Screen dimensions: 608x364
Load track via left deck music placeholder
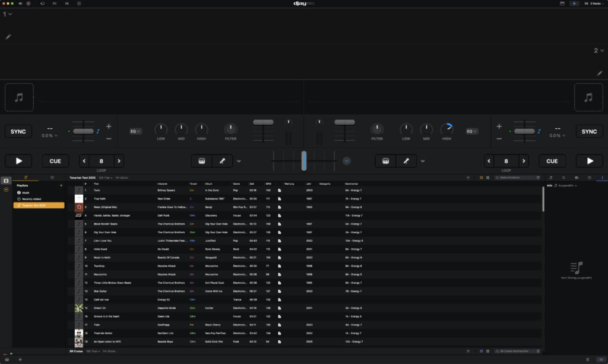pos(19,97)
